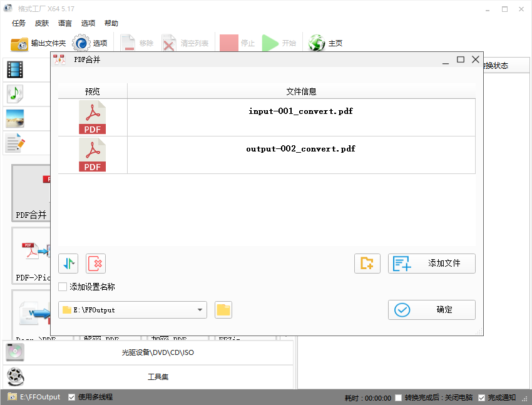Image resolution: width=532 pixels, height=405 pixels.
Task: Click the reverse sort order icon in dialog
Action: [x=68, y=264]
